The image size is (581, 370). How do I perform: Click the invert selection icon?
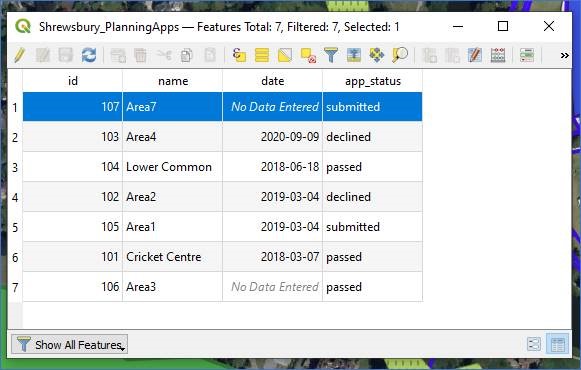pyautogui.click(x=285, y=56)
